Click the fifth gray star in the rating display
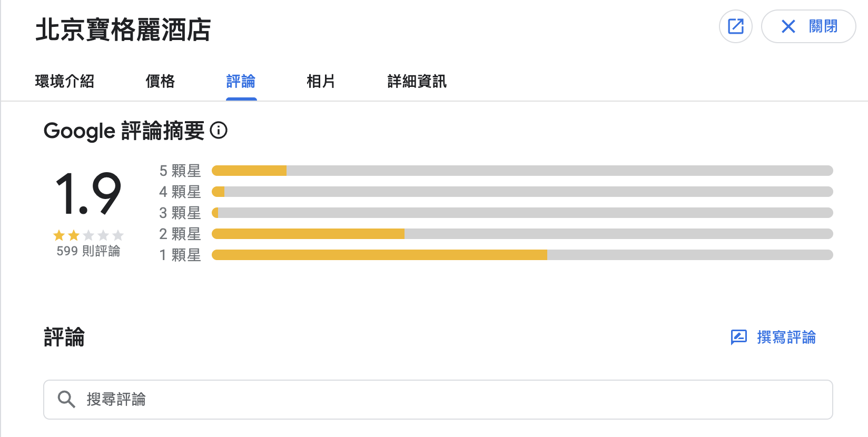This screenshot has width=868, height=437. 118,236
